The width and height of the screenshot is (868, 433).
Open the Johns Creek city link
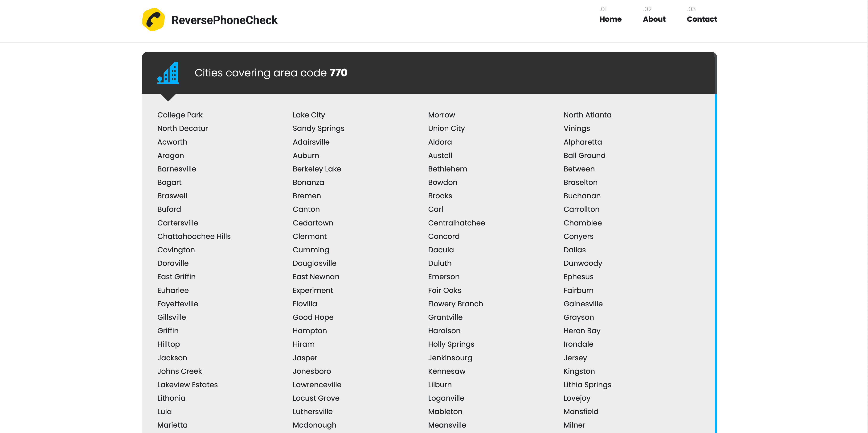pos(179,371)
